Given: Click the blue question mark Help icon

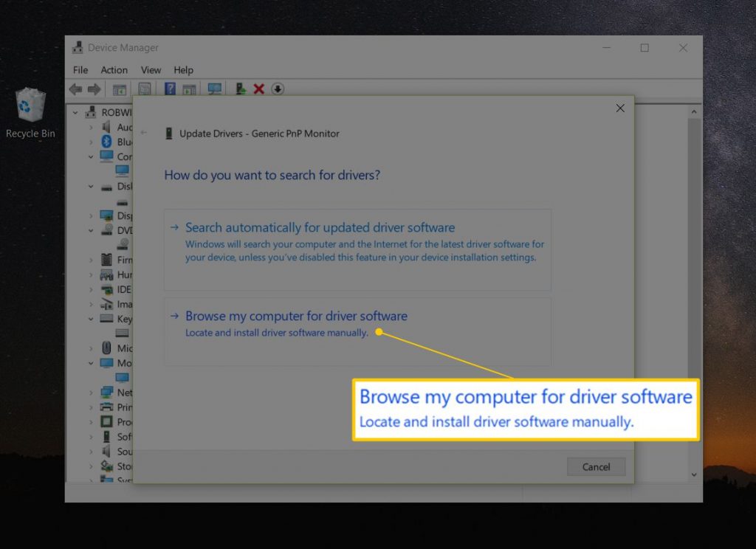Looking at the screenshot, I should pos(170,89).
